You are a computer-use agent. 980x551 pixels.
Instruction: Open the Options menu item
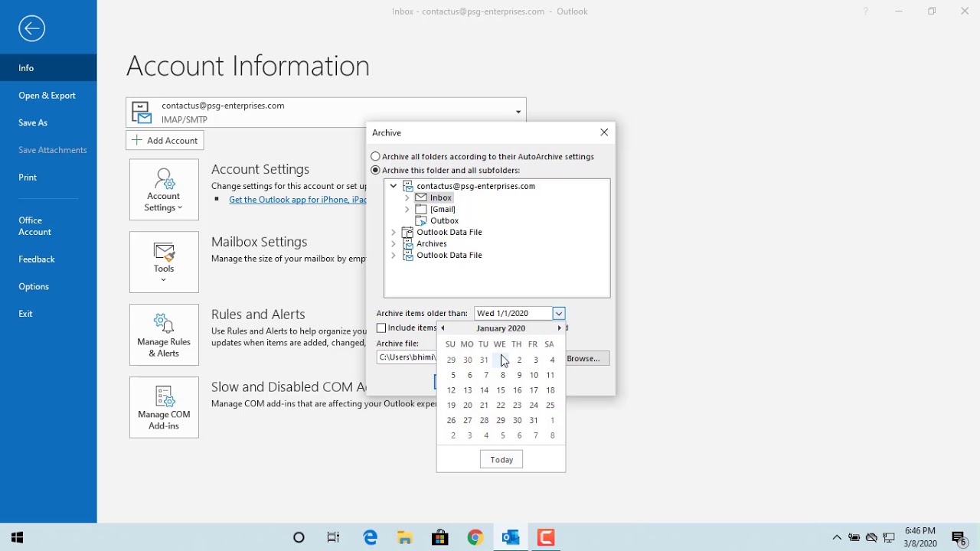(x=34, y=286)
